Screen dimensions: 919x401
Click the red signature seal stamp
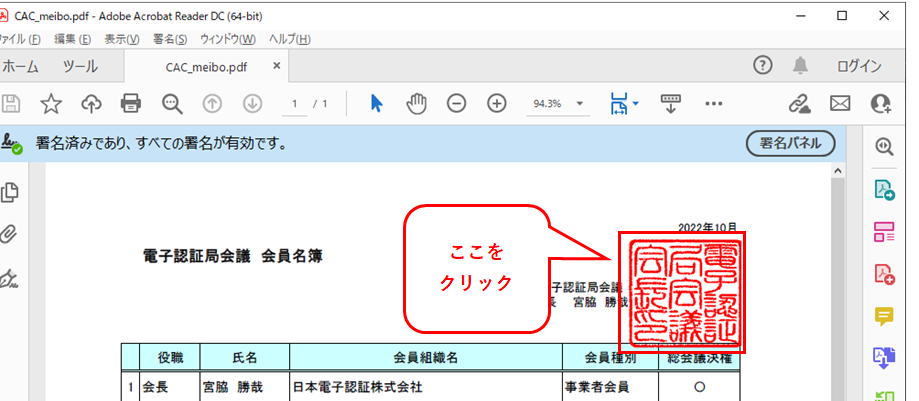point(681,292)
